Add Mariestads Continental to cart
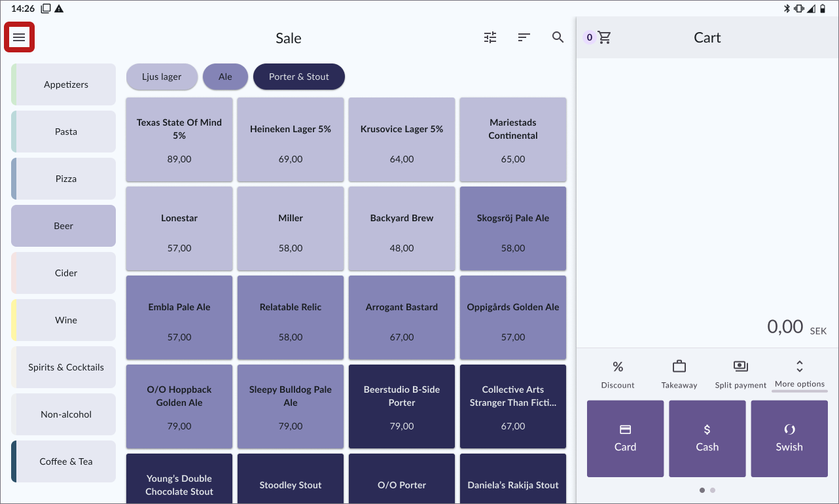Viewport: 839px width, 504px height. point(513,140)
